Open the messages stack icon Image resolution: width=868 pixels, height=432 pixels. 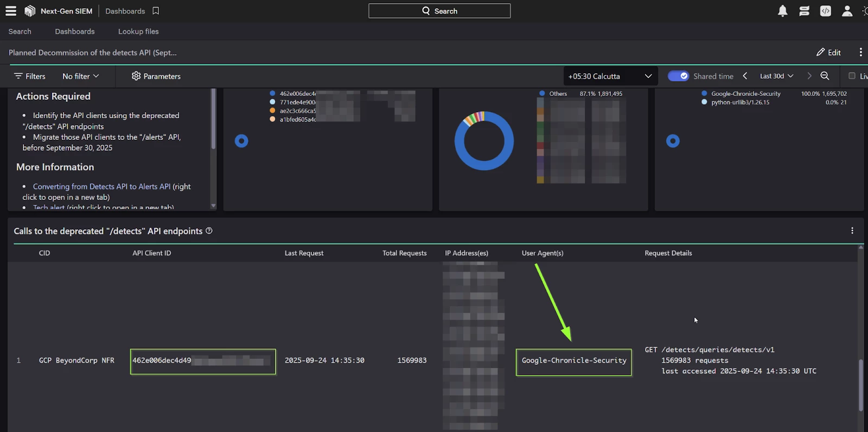pos(804,11)
